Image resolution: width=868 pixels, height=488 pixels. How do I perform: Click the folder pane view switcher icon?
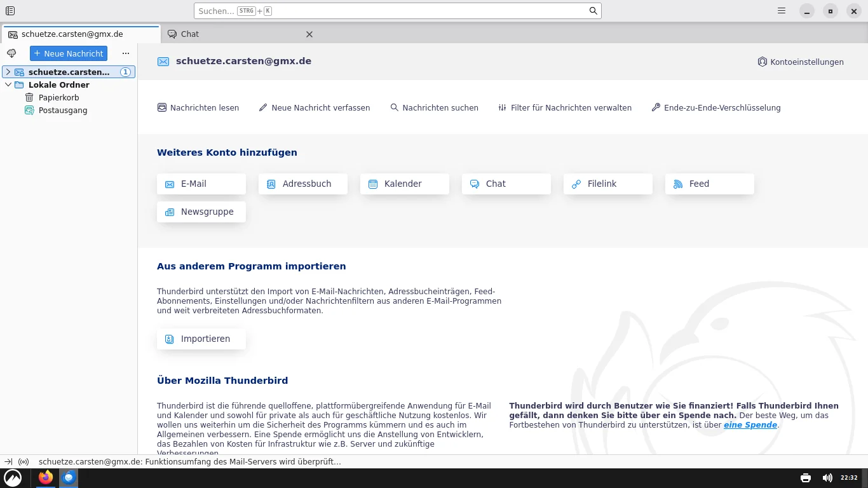(x=10, y=10)
